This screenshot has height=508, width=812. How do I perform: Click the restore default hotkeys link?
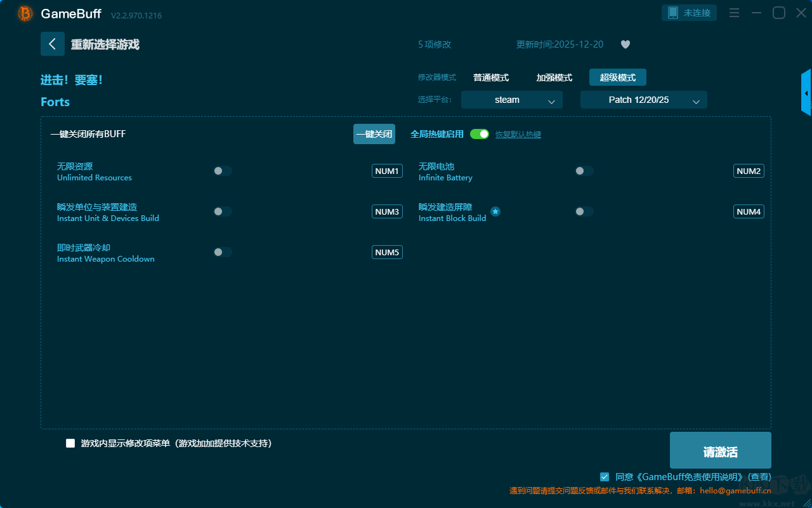click(x=518, y=135)
